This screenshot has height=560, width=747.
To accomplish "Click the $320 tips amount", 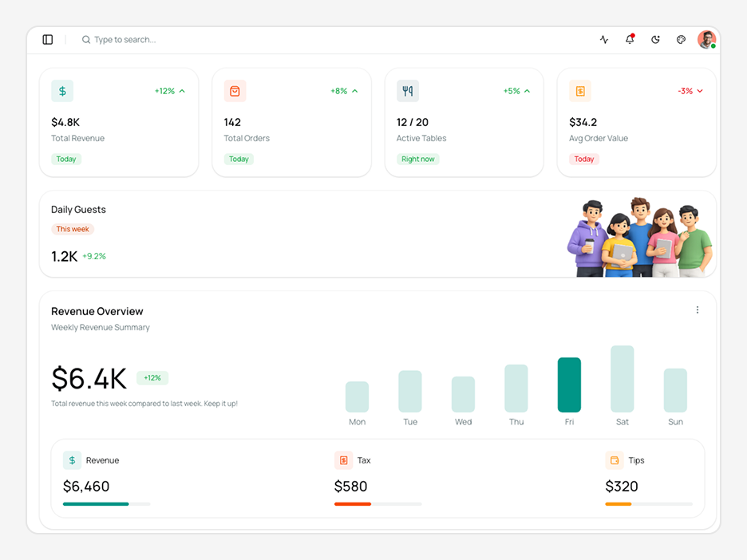I will tap(622, 486).
